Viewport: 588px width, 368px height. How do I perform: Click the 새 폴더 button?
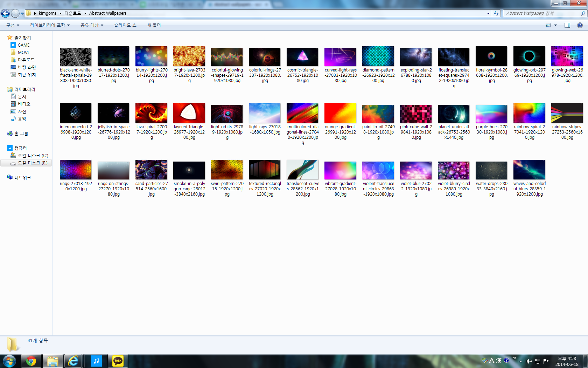[x=154, y=25]
